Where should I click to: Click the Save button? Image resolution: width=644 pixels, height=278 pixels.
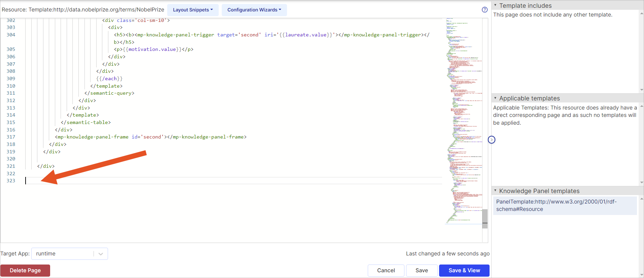pyautogui.click(x=422, y=270)
